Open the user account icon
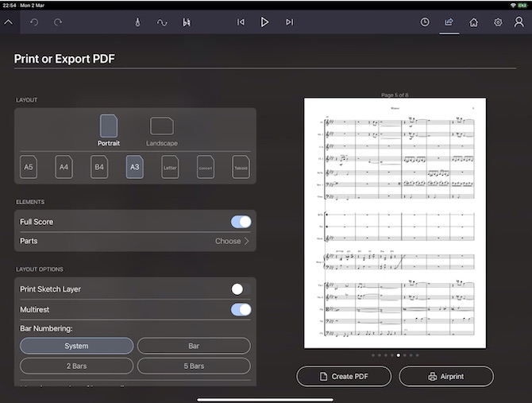This screenshot has height=403, width=532. click(x=519, y=22)
